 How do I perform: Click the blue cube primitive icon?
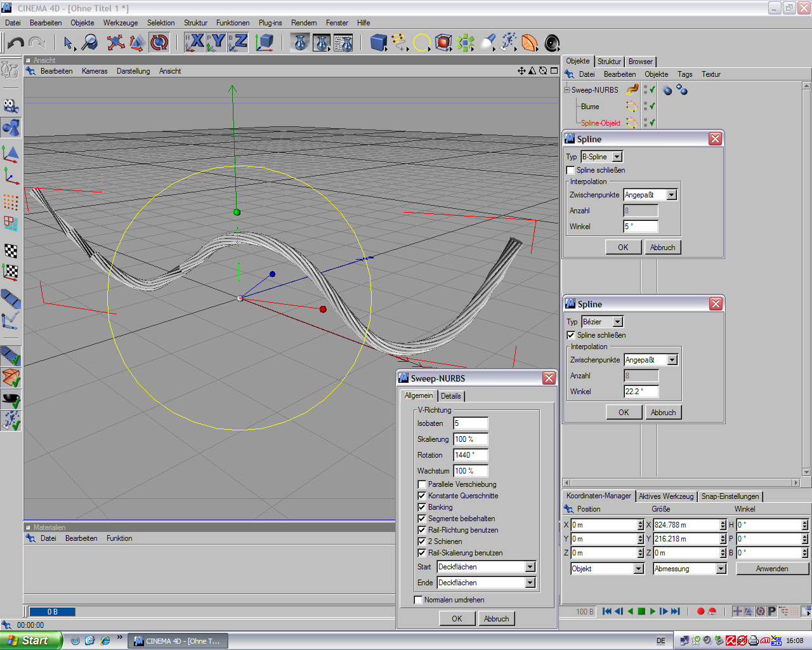(x=379, y=43)
